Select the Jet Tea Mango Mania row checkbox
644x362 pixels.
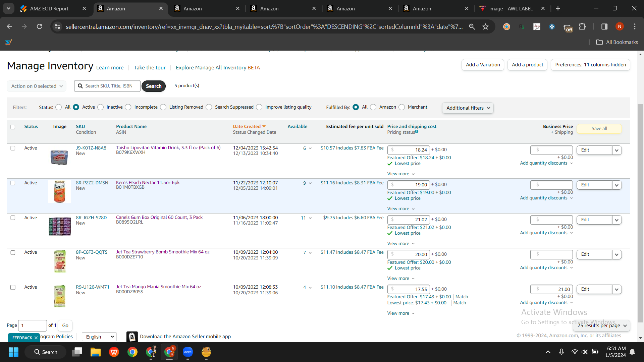[x=13, y=288]
